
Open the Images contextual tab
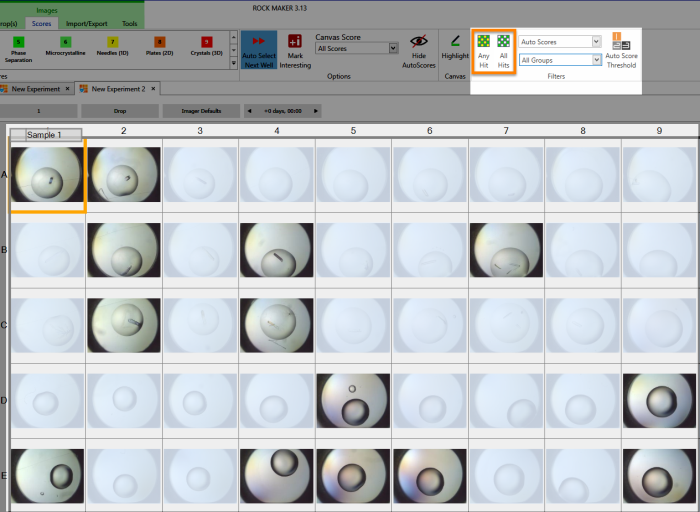pos(47,10)
